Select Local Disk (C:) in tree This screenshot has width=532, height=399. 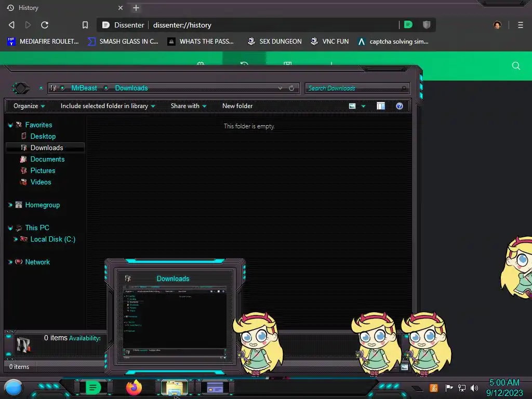pyautogui.click(x=53, y=239)
